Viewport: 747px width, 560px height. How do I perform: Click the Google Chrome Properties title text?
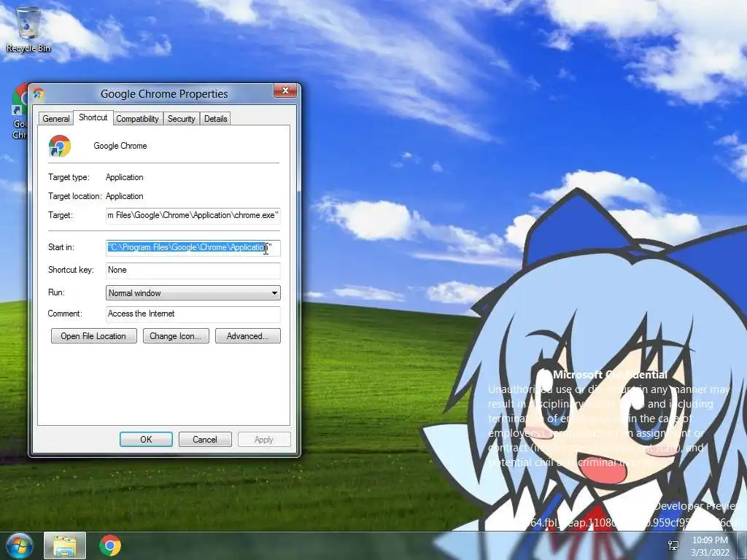[164, 94]
